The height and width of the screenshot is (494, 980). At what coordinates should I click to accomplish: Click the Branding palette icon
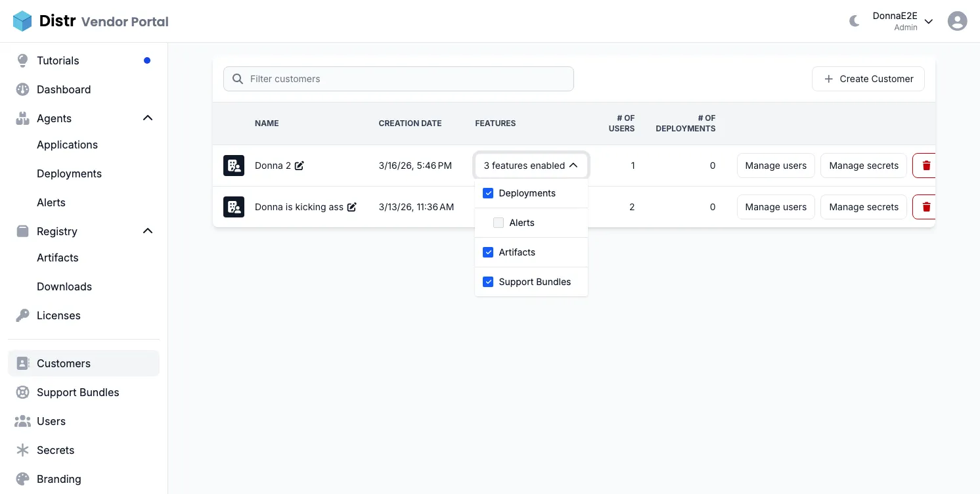tap(22, 479)
